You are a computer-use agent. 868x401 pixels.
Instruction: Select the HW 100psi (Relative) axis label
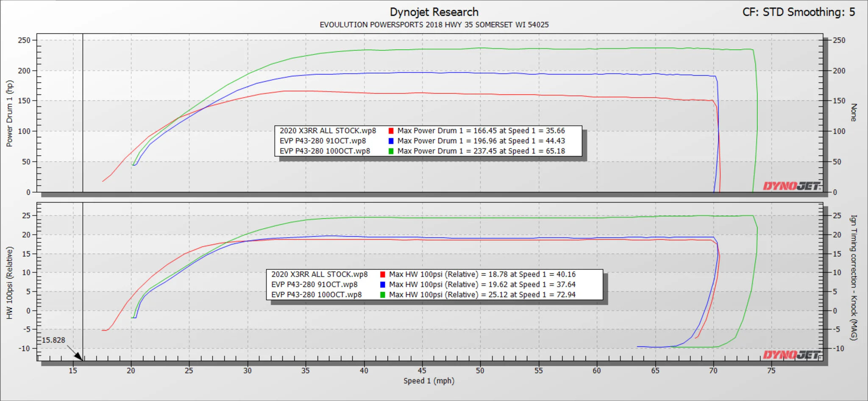[x=9, y=283]
